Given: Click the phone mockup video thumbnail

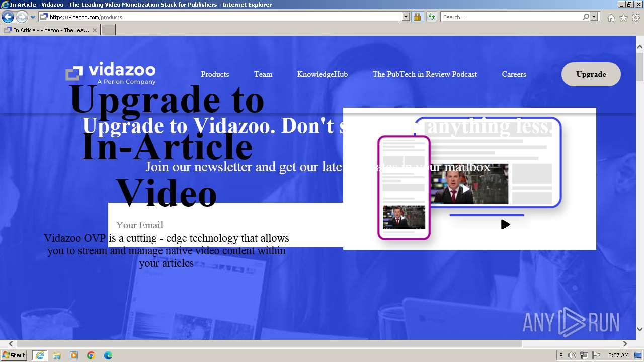Looking at the screenshot, I should pyautogui.click(x=404, y=217).
